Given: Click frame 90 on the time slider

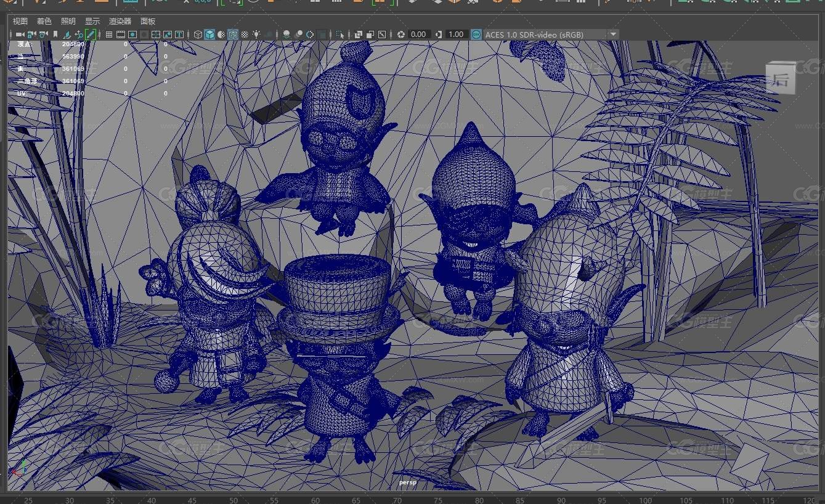Looking at the screenshot, I should click(561, 500).
